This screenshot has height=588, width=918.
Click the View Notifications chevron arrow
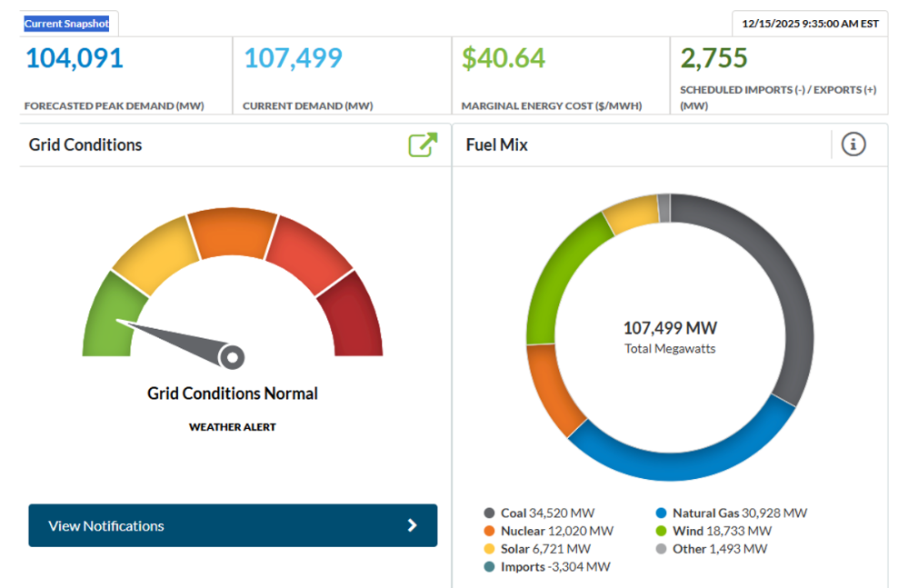click(412, 525)
